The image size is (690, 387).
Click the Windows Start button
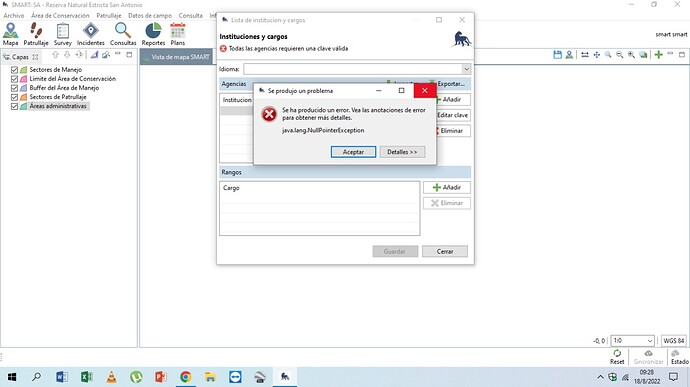click(12, 377)
